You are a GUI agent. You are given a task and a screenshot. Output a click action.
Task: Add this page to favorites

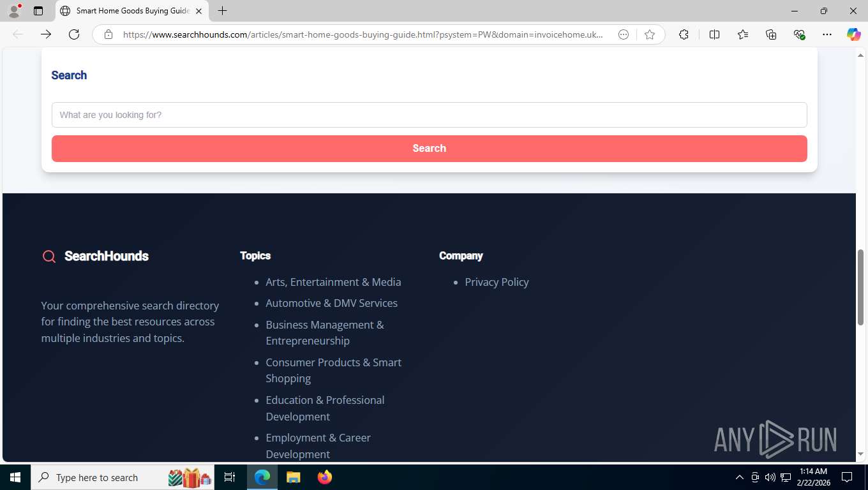(x=650, y=34)
